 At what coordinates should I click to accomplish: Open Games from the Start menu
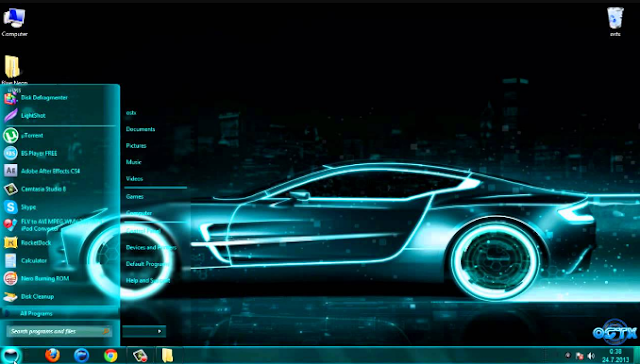click(135, 197)
